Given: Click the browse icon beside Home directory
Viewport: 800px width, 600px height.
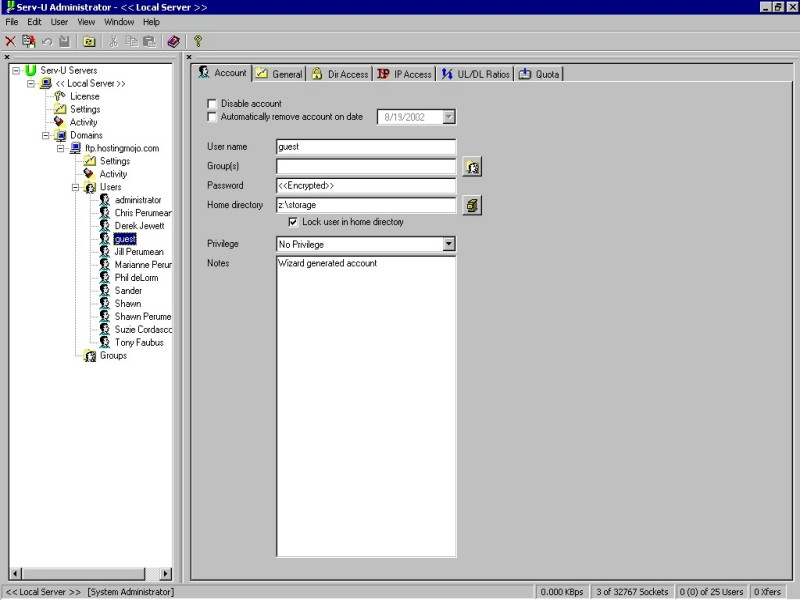Looking at the screenshot, I should 473,205.
